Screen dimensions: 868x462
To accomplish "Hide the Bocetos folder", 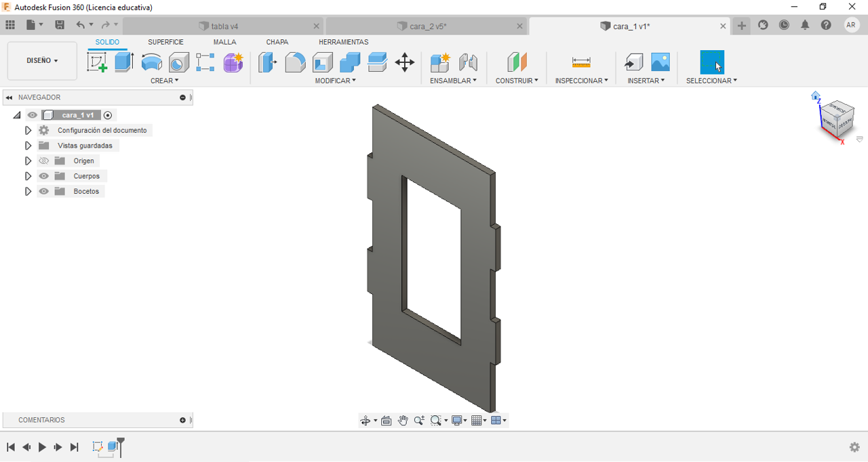I will tap(44, 192).
